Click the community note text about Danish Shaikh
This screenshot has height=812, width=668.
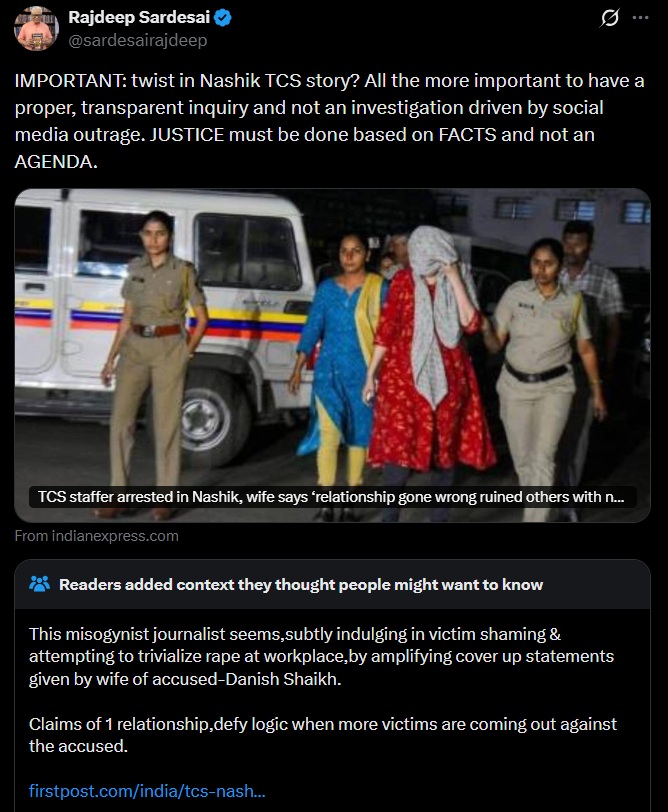point(321,656)
